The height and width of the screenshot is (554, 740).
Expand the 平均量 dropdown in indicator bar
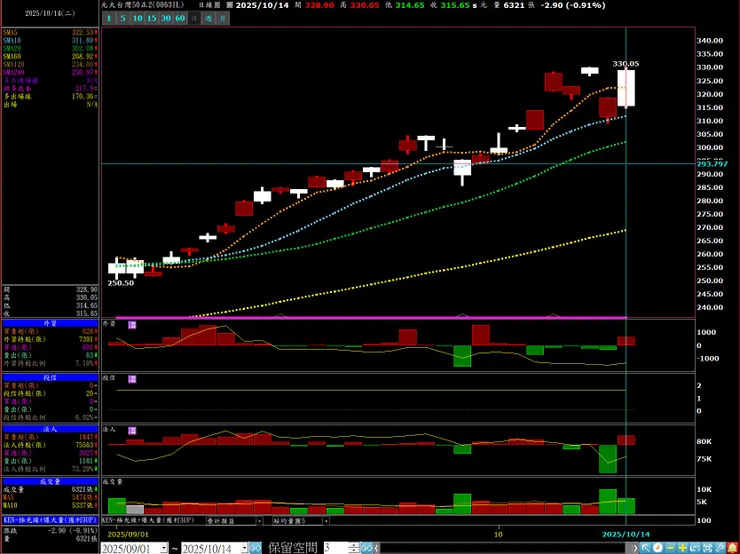[x=326, y=521]
